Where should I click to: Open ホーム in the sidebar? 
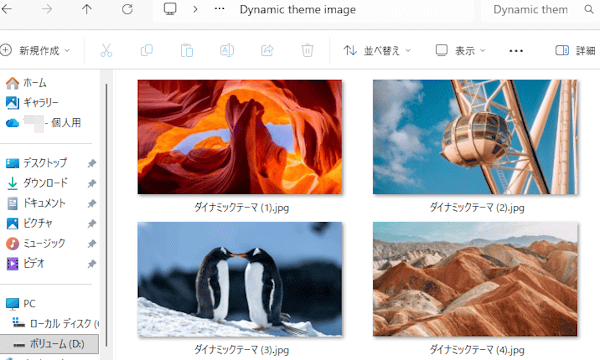tap(26, 83)
